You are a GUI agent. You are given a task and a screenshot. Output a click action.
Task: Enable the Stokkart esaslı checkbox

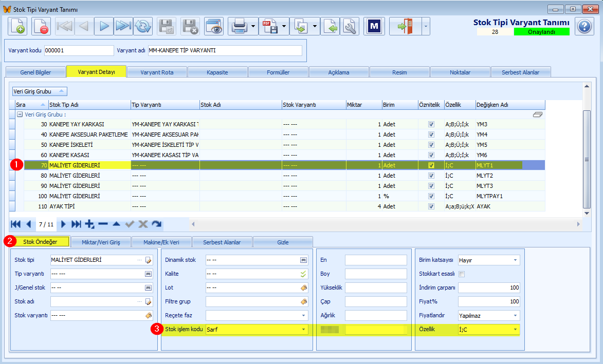(462, 274)
